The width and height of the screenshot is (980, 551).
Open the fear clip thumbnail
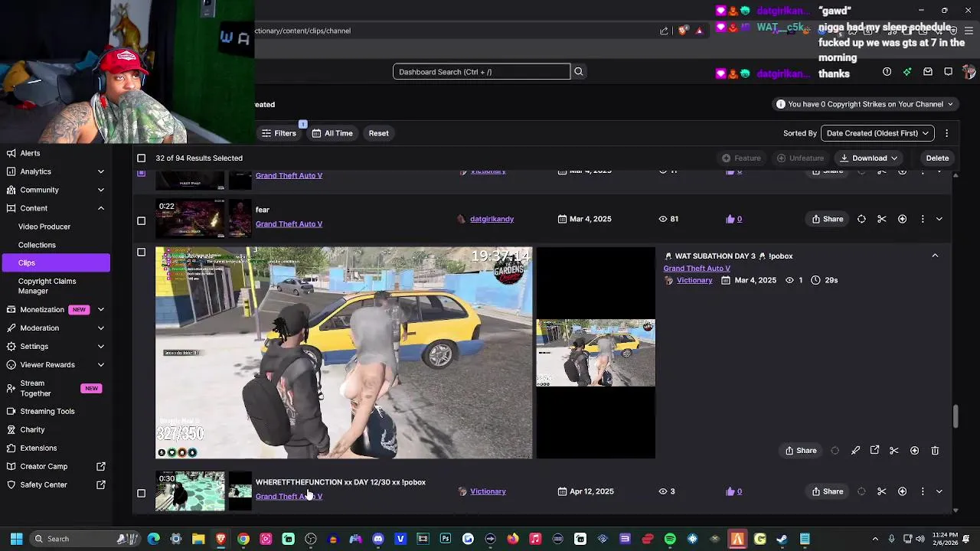190,219
